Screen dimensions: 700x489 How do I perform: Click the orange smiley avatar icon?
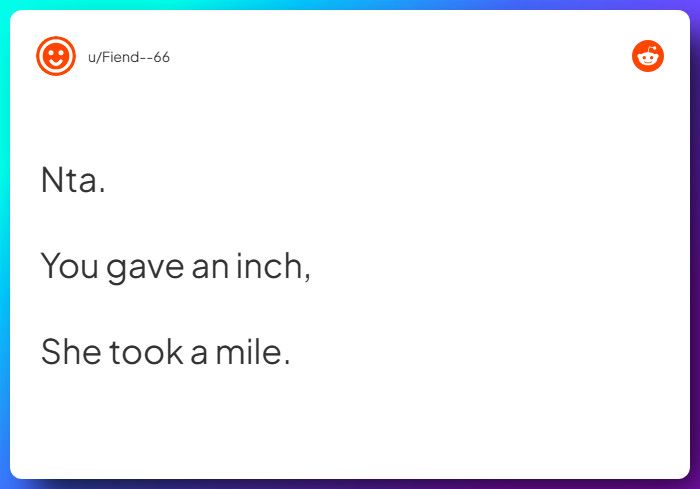pos(56,57)
